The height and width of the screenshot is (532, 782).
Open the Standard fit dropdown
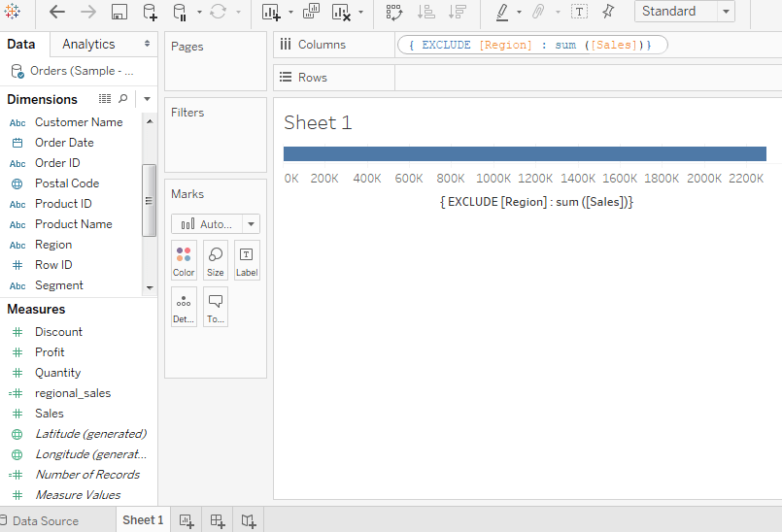(x=685, y=11)
